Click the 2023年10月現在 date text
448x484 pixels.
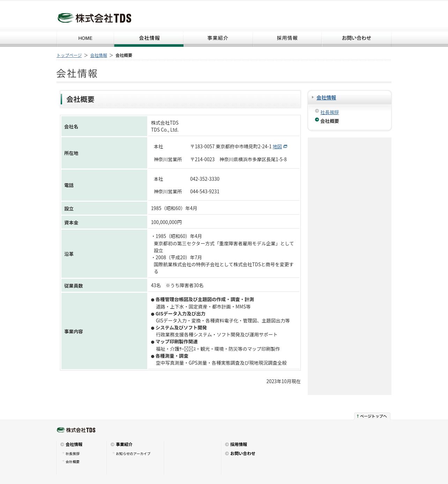click(x=283, y=381)
